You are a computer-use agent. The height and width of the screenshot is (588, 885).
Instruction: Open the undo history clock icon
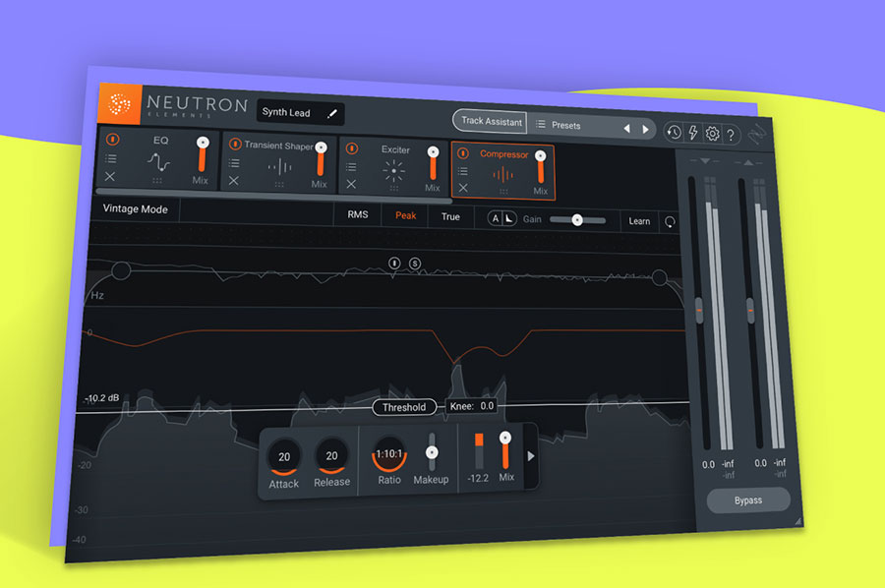pyautogui.click(x=674, y=133)
